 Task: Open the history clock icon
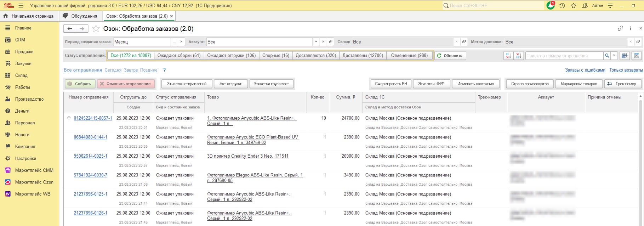tap(562, 6)
